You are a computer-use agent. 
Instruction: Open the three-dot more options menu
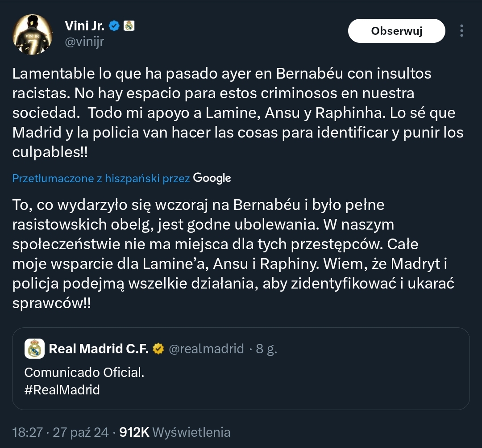[x=461, y=31]
